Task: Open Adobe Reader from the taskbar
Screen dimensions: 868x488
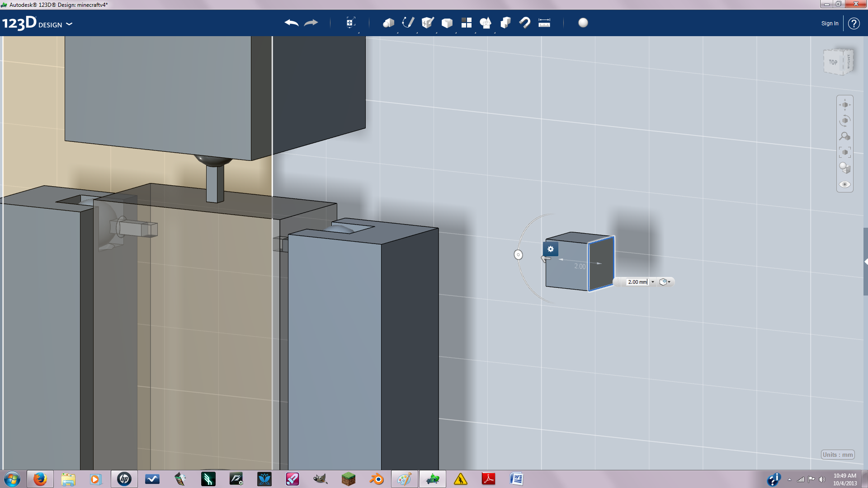Action: (x=488, y=479)
